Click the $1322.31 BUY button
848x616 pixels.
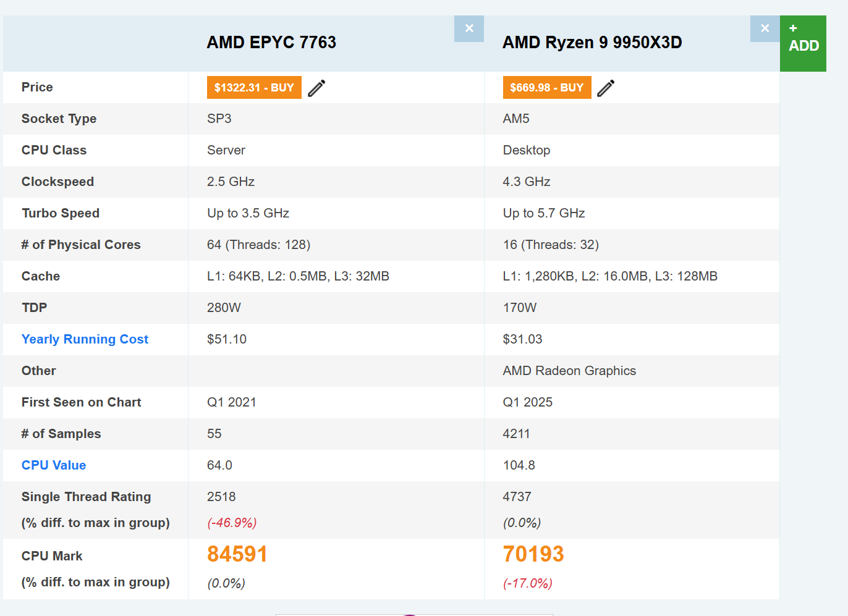pos(254,87)
